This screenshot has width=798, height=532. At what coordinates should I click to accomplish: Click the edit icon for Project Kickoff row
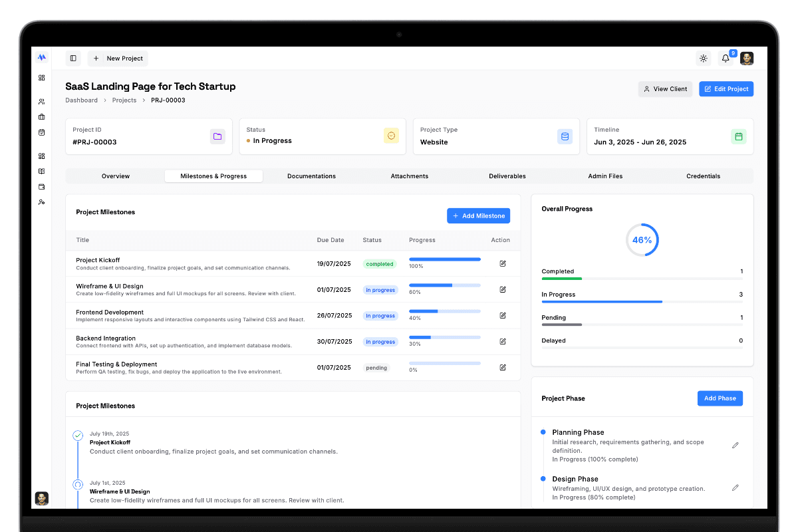(503, 264)
